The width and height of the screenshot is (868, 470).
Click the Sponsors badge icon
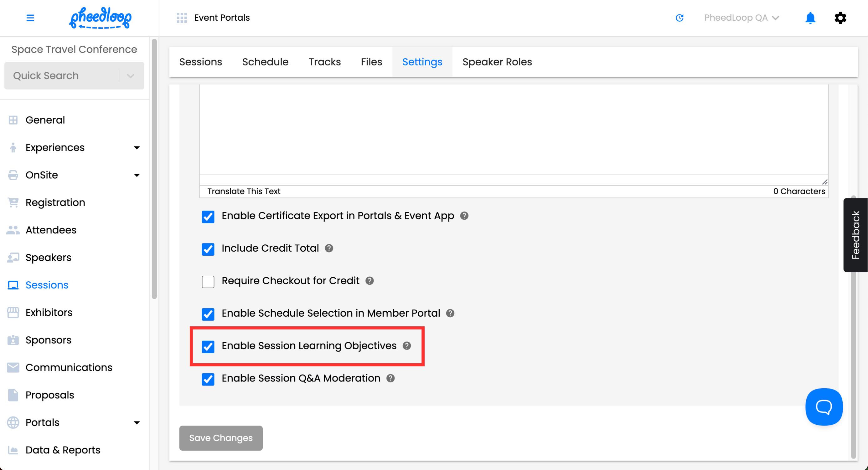pos(13,340)
